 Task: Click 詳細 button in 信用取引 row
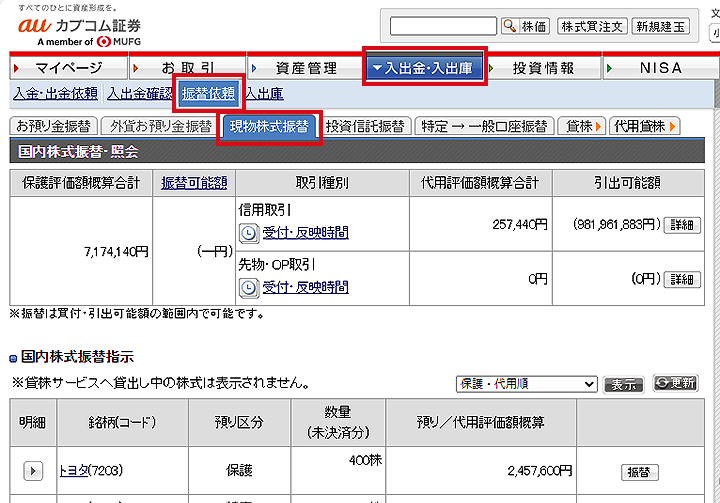682,225
